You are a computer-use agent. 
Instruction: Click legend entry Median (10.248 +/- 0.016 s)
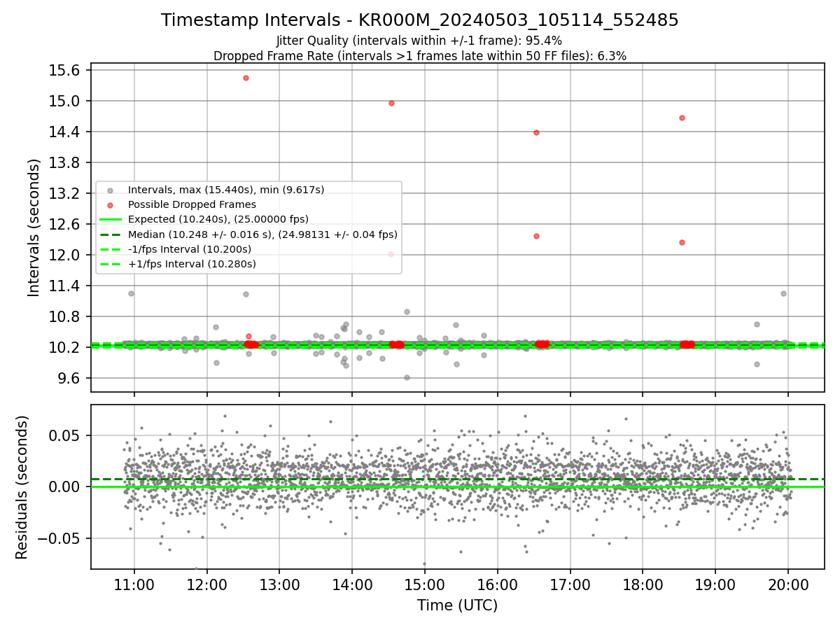coord(262,234)
